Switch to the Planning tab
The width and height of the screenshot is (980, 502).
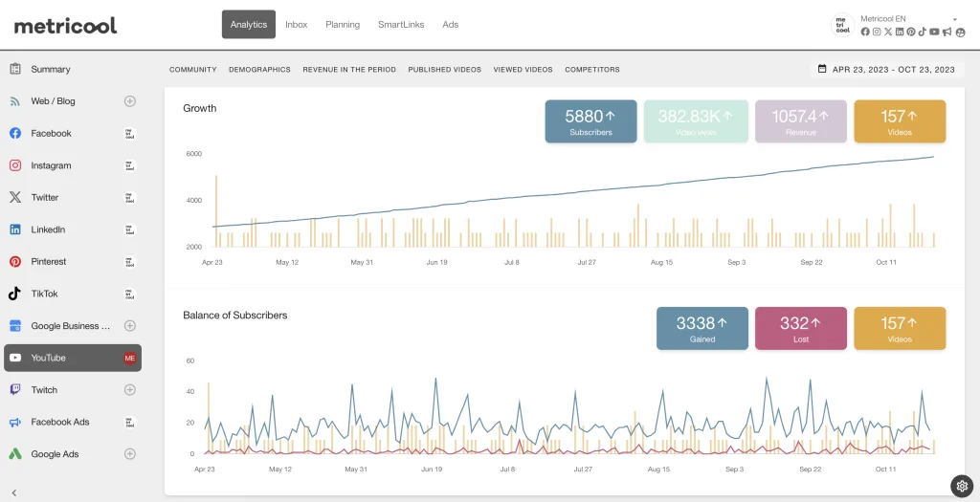[343, 25]
